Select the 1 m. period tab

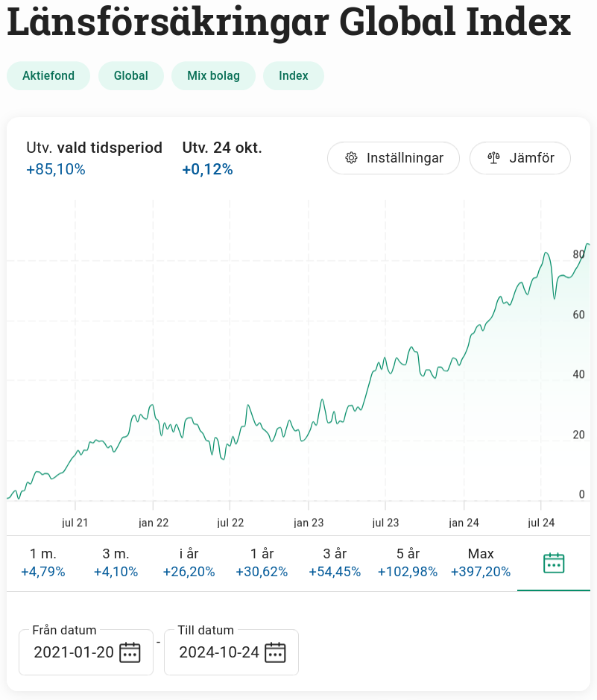[43, 563]
